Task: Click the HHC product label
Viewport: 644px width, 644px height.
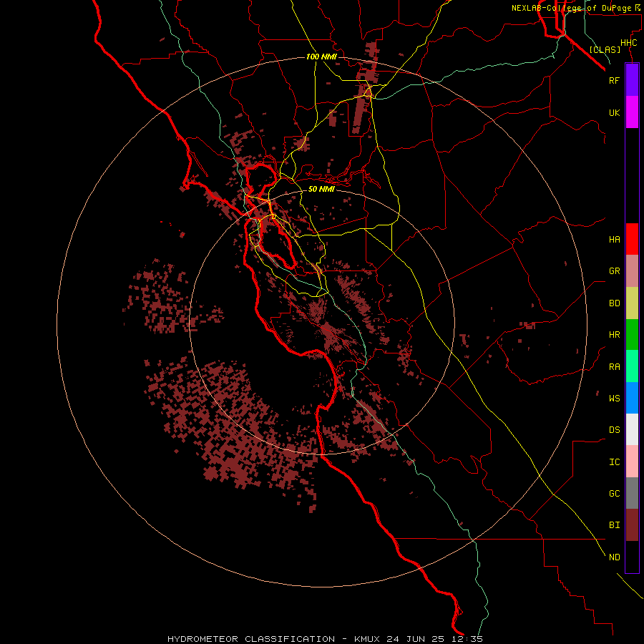Action: coord(628,43)
